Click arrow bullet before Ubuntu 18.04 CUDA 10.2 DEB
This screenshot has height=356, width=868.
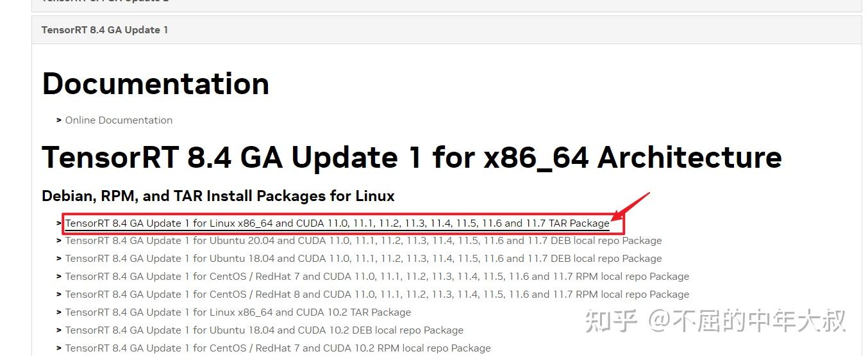point(59,330)
